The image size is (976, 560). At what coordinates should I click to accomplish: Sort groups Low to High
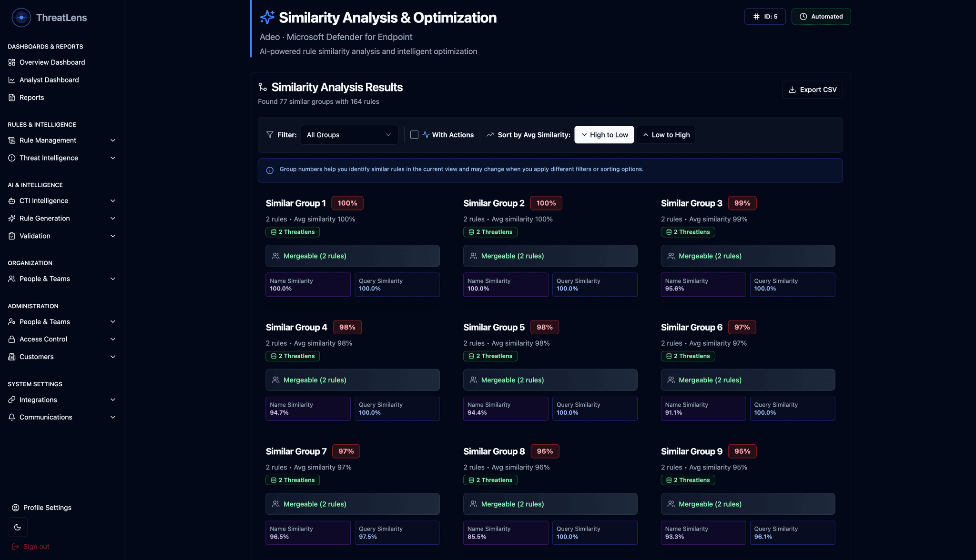(x=666, y=135)
